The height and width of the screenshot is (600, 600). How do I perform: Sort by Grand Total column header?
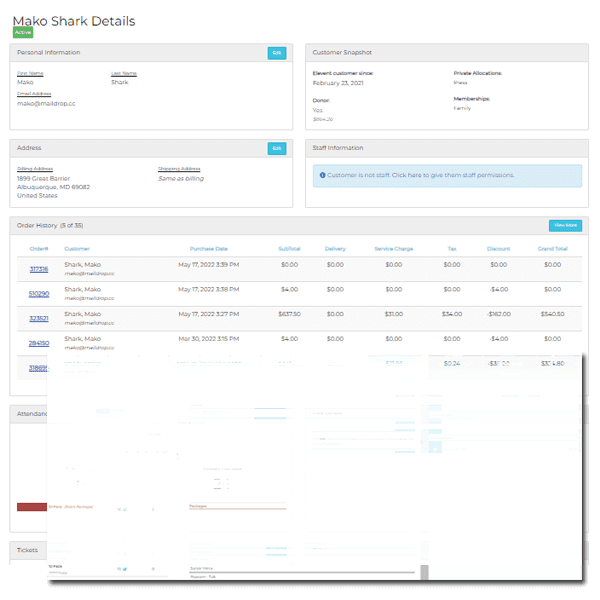pos(553,249)
